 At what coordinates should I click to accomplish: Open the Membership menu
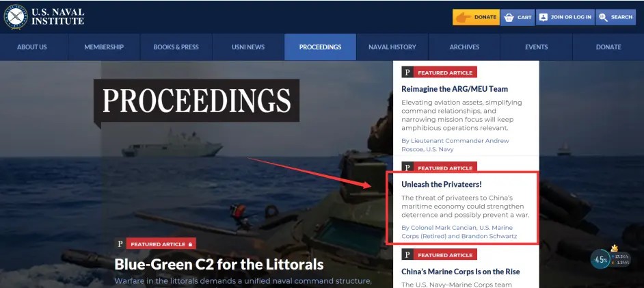coord(104,47)
